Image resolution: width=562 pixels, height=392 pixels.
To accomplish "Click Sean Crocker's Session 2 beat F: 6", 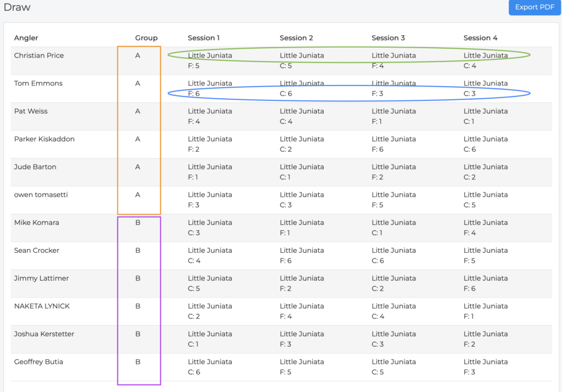I will [x=285, y=261].
